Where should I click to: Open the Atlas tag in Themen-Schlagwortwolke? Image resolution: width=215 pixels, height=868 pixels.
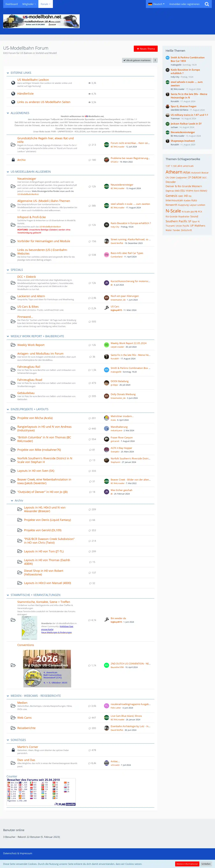187,172
